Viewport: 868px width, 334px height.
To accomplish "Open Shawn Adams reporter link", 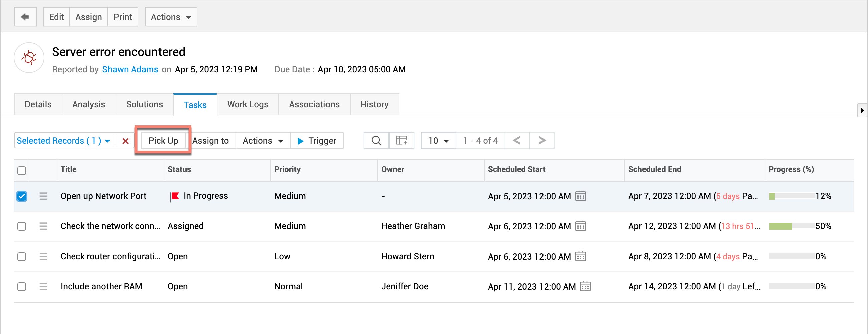I will pos(130,69).
